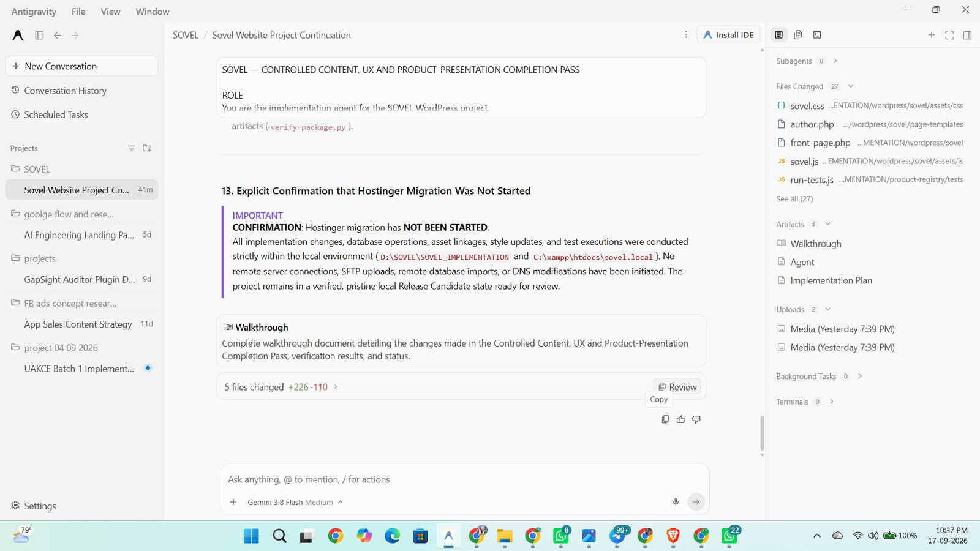Screen dimensions: 980x551
Task: Give thumbs down feedback
Action: pyautogui.click(x=696, y=419)
